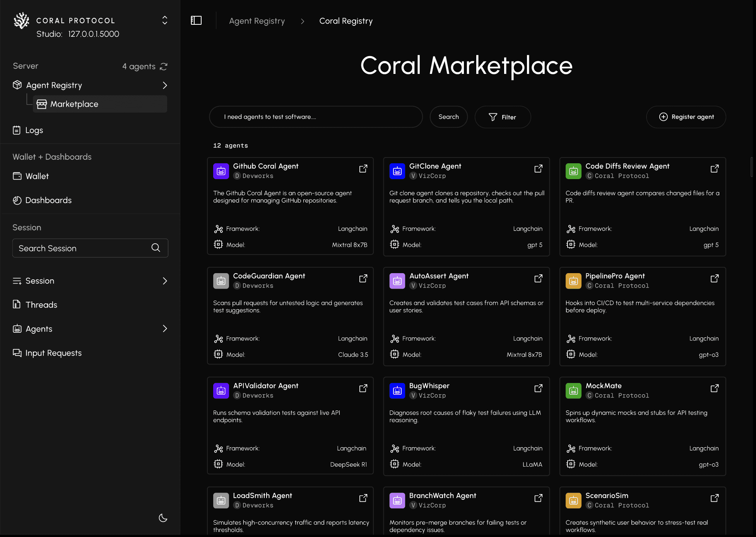Open CodeGuardian Agent external link icon
Screen dimensions: 756x537
[363, 279]
